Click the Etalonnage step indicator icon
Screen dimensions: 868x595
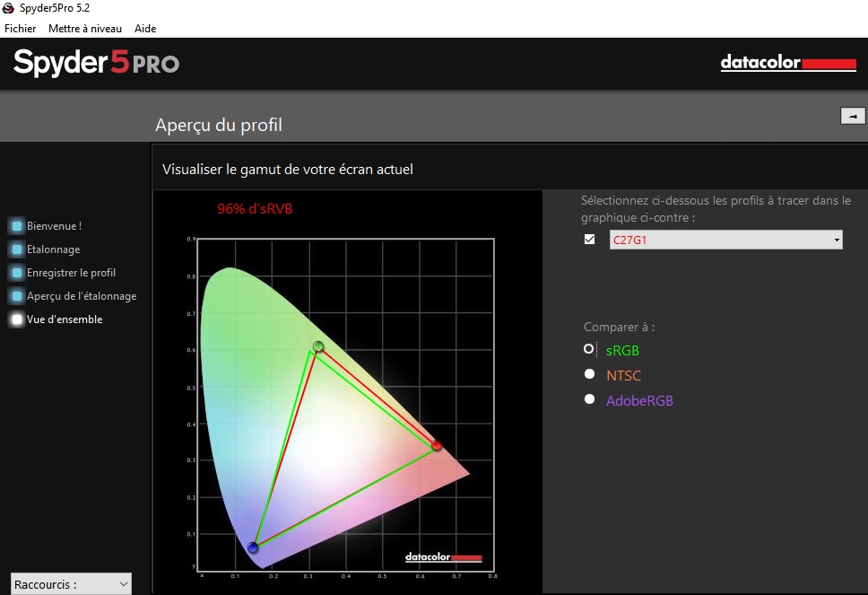(17, 249)
